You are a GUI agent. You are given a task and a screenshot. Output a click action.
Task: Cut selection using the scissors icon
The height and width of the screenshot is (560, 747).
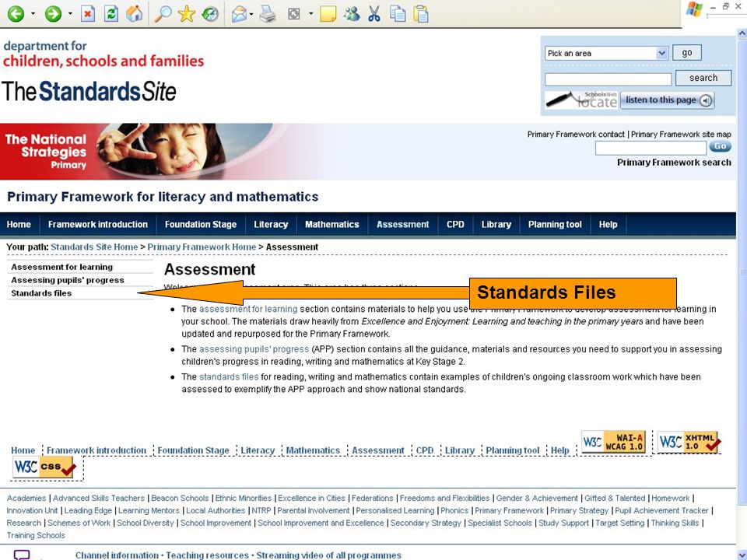[x=374, y=14]
